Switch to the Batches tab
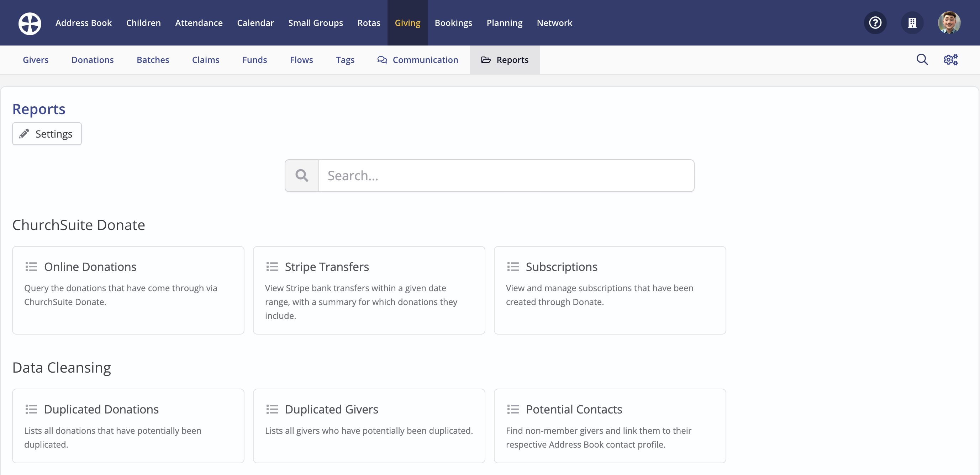980x475 pixels. click(x=153, y=60)
